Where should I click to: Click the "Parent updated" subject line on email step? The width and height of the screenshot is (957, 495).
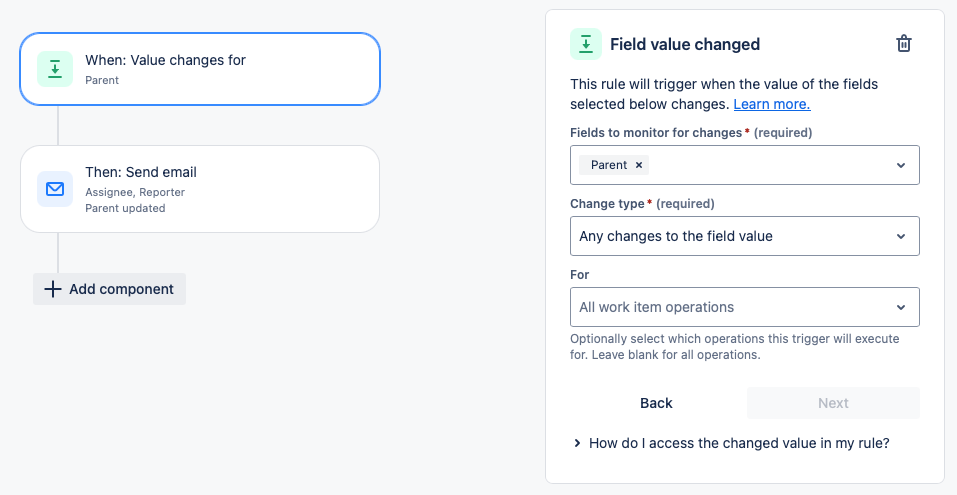[x=125, y=208]
